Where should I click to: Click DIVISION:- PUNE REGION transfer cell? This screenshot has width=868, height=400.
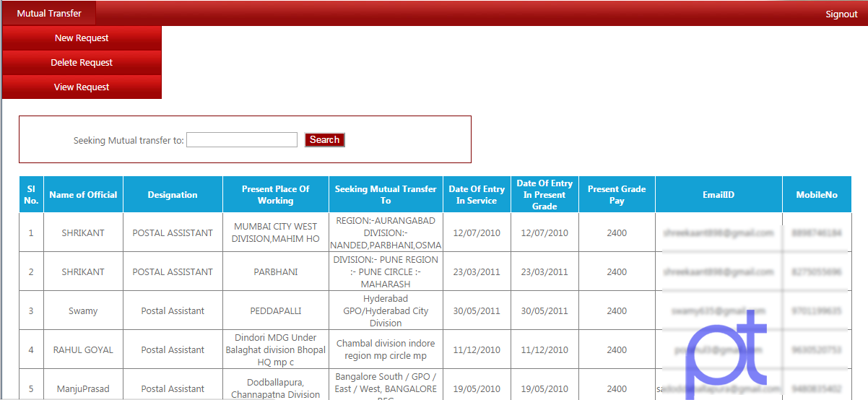point(386,272)
